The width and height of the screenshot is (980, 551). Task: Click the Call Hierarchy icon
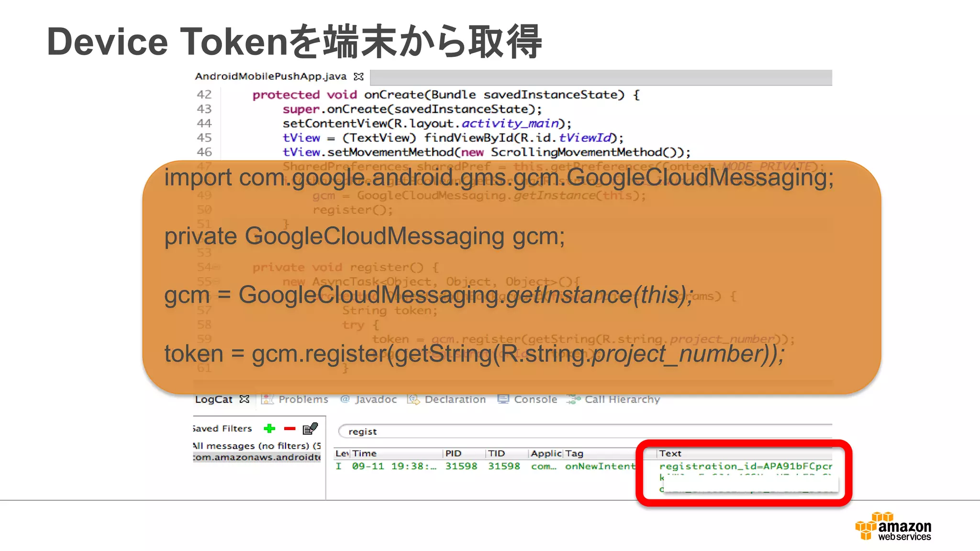click(x=573, y=399)
